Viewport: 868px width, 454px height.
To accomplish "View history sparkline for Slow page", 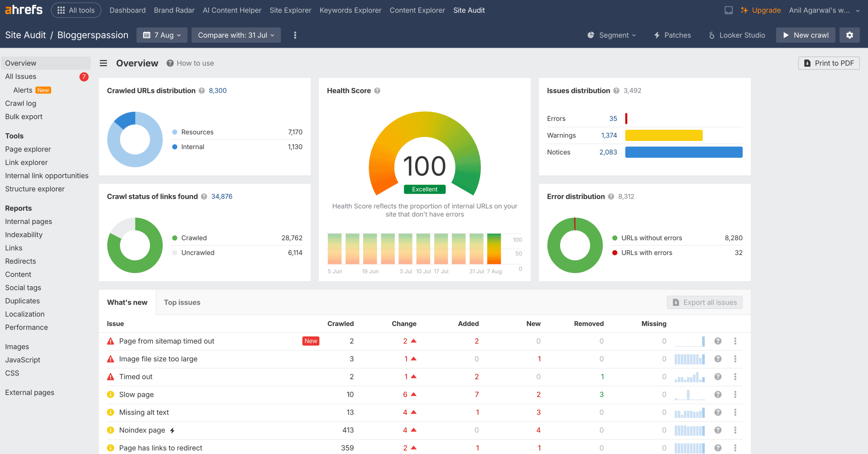I will [690, 395].
